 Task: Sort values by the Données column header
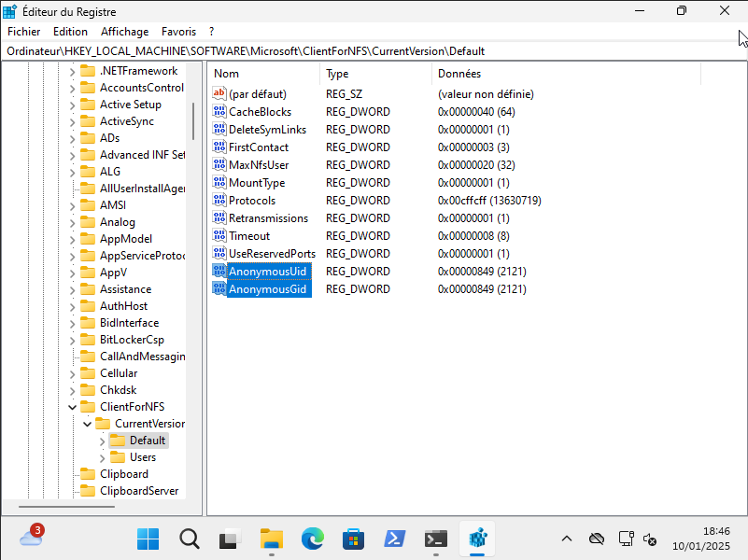tap(566, 74)
